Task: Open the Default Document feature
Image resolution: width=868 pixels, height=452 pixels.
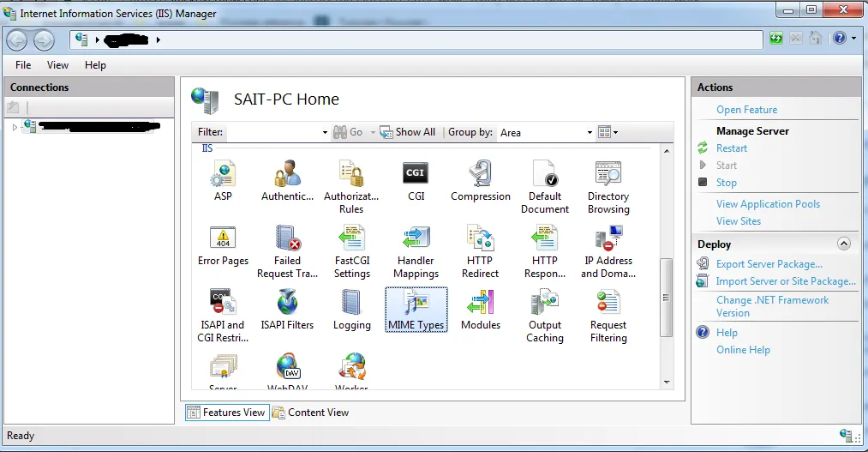Action: [x=545, y=187]
